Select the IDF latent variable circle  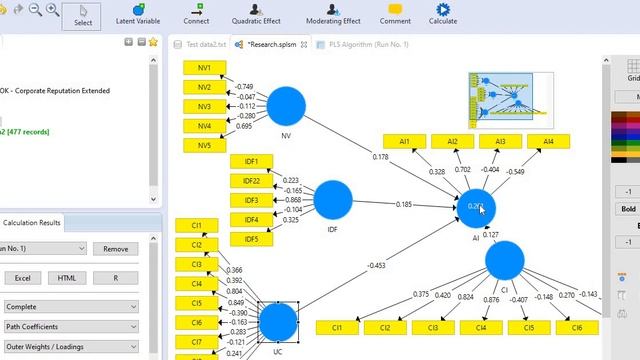click(x=333, y=200)
